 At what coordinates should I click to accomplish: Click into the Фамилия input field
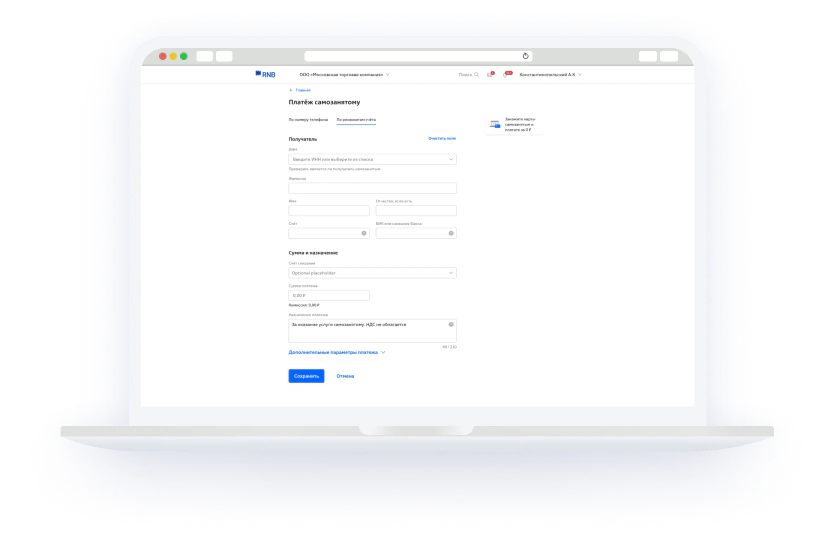[372, 188]
